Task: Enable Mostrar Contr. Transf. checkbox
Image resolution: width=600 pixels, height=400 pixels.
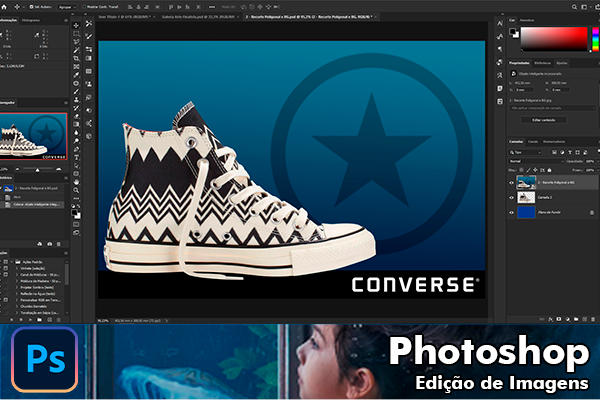Action: pyautogui.click(x=84, y=7)
